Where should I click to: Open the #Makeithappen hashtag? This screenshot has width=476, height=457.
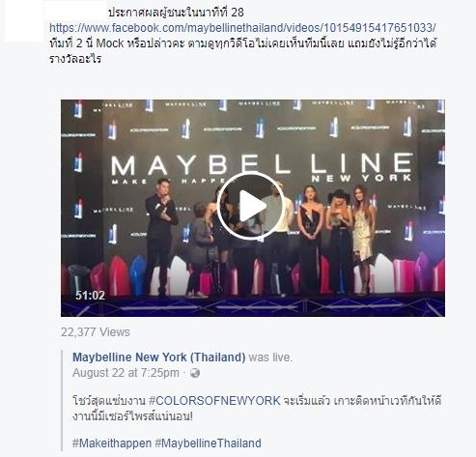click(x=112, y=443)
